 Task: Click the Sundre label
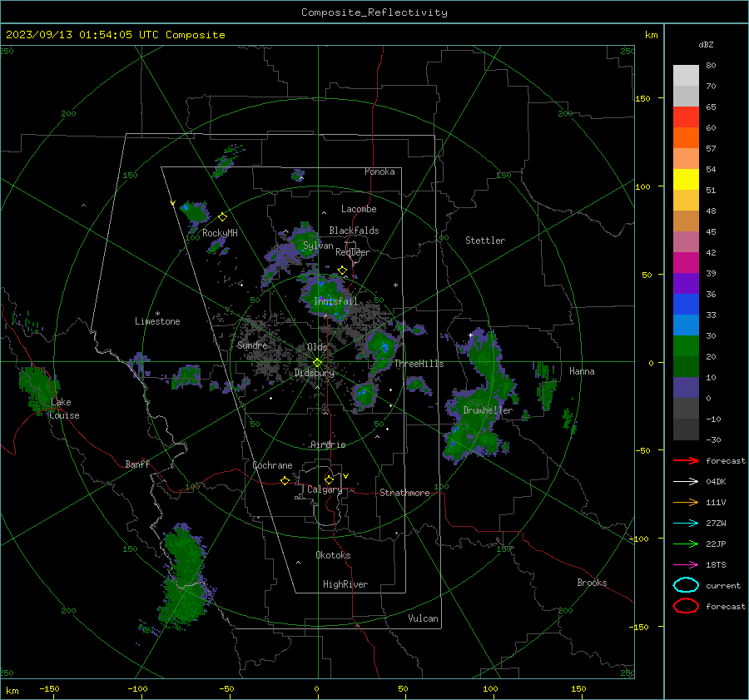coord(252,345)
